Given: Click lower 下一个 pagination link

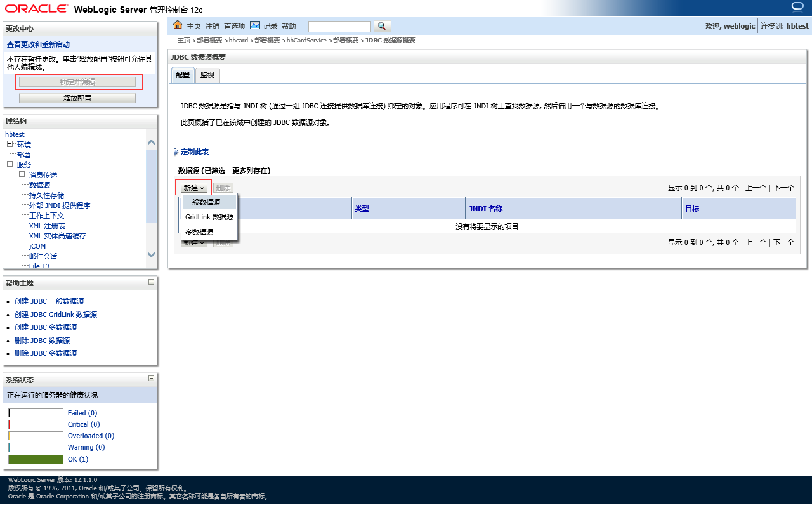Looking at the screenshot, I should click(783, 242).
